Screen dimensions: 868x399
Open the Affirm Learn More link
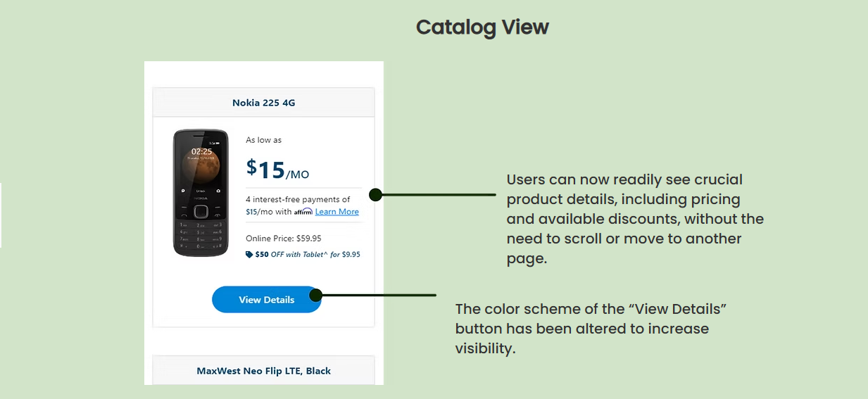[336, 212]
